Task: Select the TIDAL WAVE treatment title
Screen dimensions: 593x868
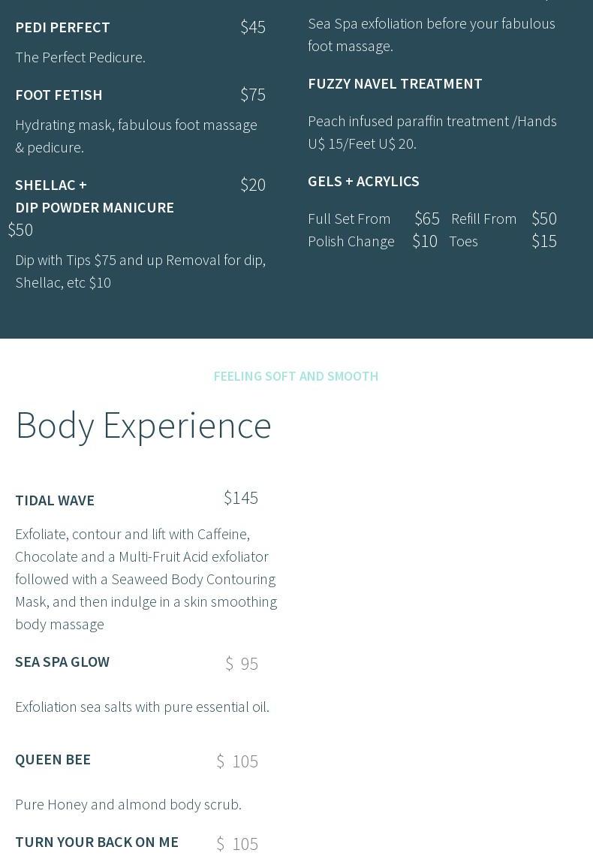Action: click(55, 500)
